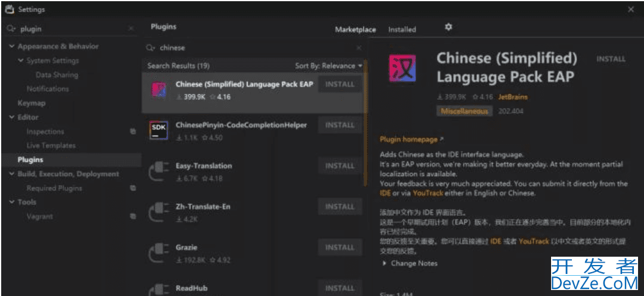Install Chinese (Simplified) Language Pack EAP from list
644x296 pixels.
(x=340, y=85)
